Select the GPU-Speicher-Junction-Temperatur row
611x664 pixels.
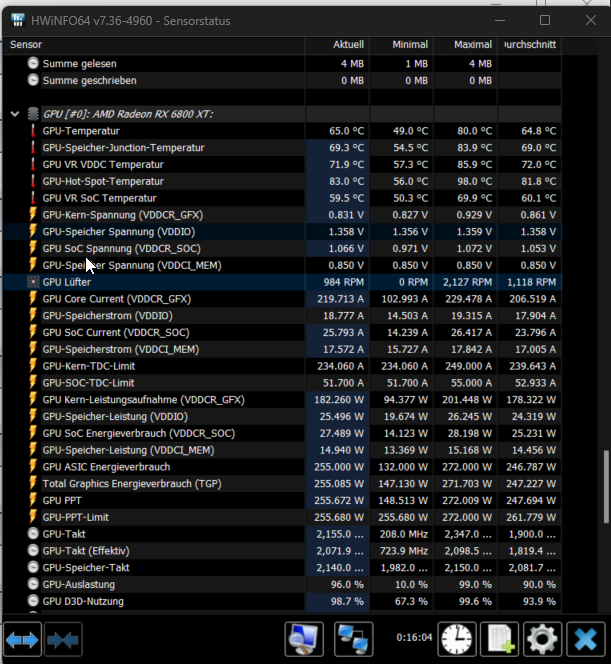pos(283,148)
